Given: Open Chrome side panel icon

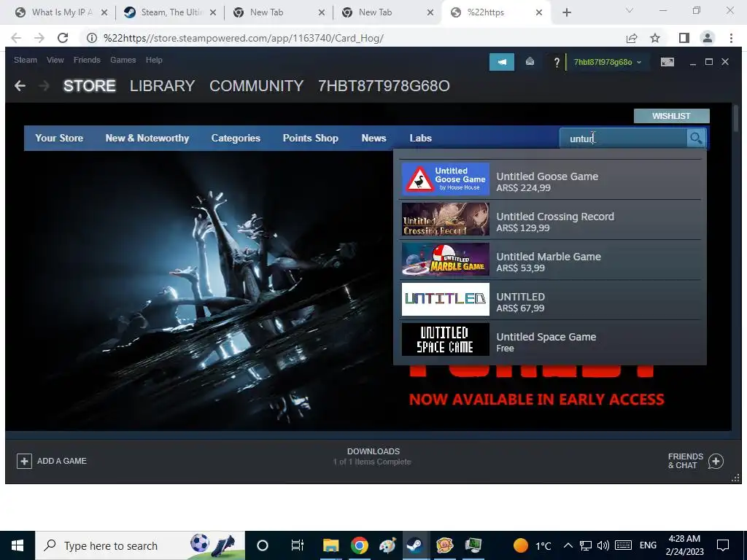Looking at the screenshot, I should (684, 38).
